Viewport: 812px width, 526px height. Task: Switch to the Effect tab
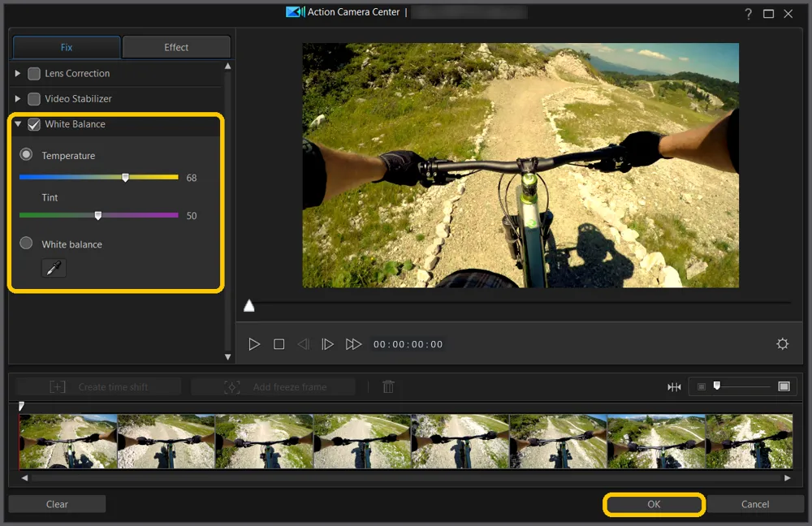[x=176, y=47]
